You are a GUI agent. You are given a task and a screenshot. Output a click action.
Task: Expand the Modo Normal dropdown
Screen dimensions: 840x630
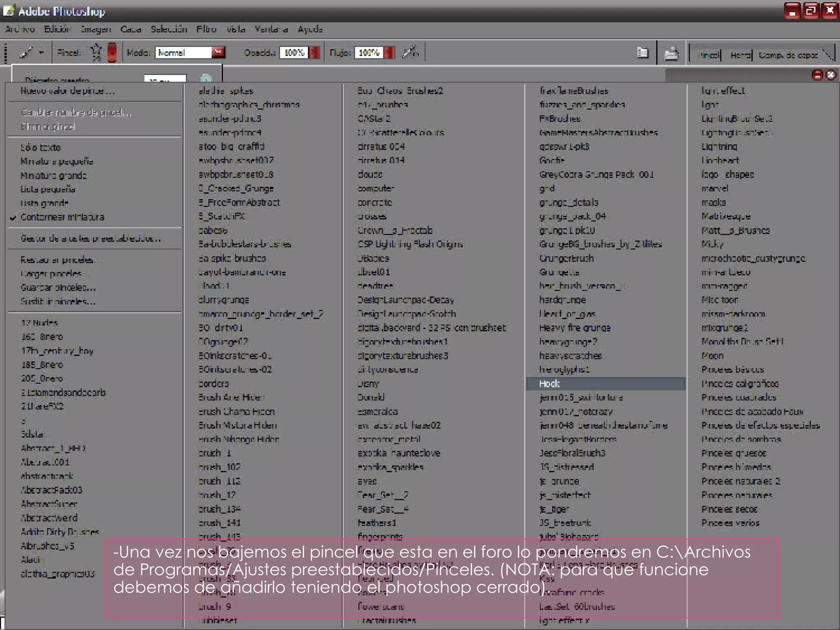218,52
